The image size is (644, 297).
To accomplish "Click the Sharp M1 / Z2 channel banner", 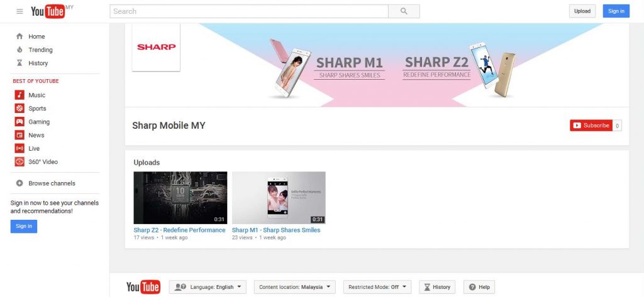I will (377, 65).
